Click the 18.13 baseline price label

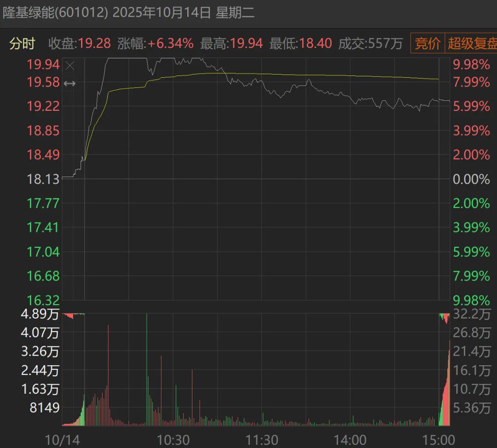click(x=43, y=179)
